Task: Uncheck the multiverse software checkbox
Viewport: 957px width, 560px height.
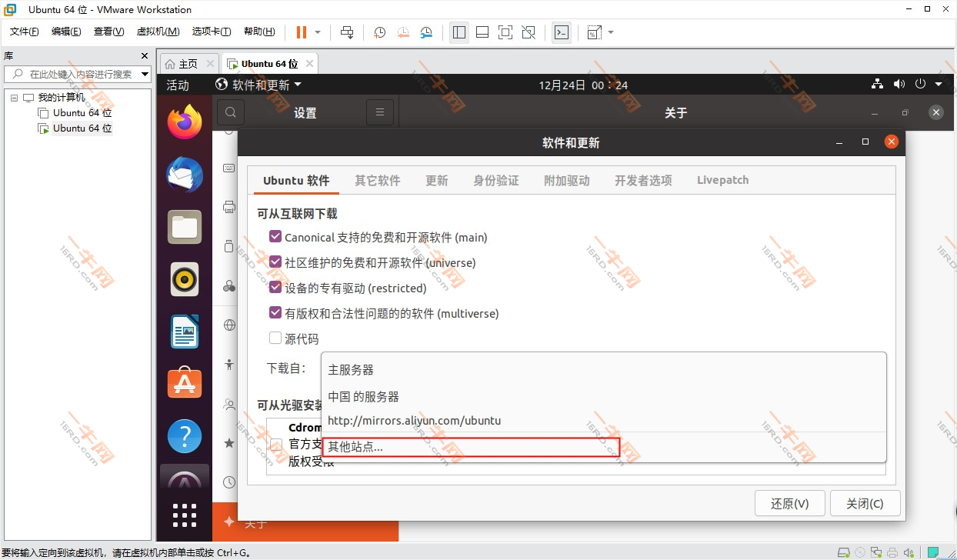Action: tap(275, 312)
